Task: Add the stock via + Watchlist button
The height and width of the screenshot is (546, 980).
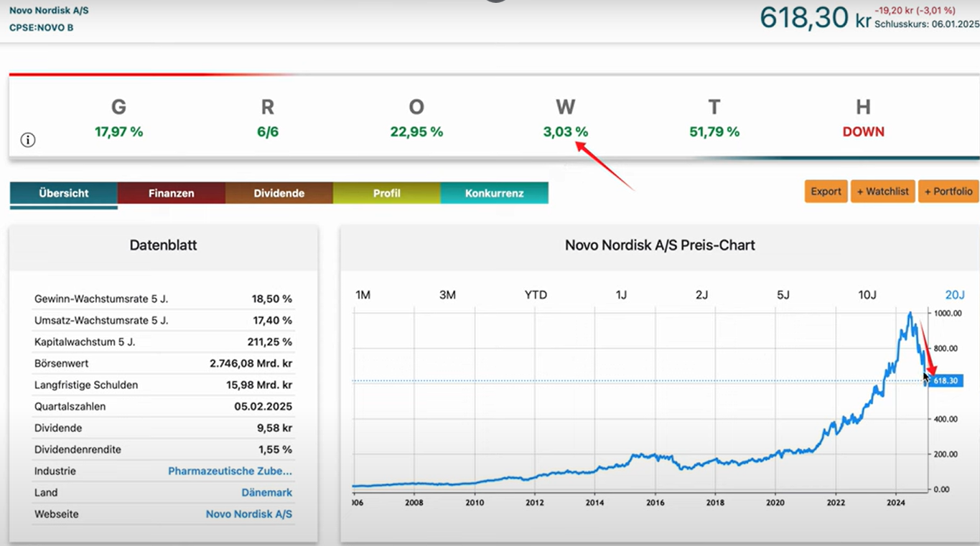Action: click(883, 191)
